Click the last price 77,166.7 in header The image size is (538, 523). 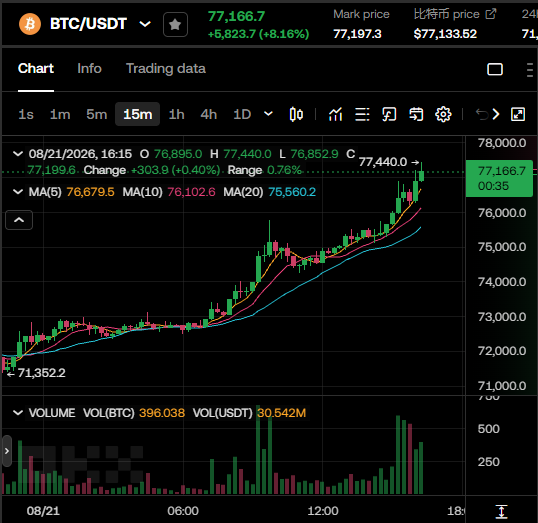pyautogui.click(x=236, y=16)
